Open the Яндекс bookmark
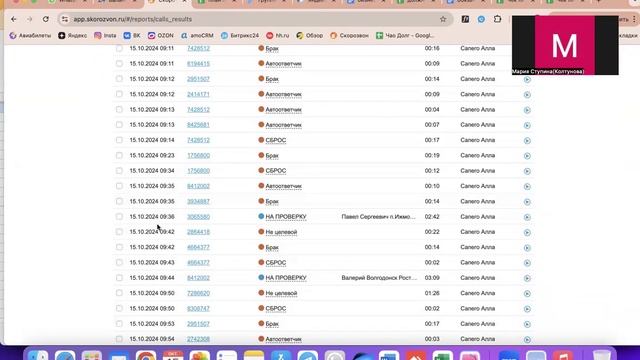 tap(73, 36)
